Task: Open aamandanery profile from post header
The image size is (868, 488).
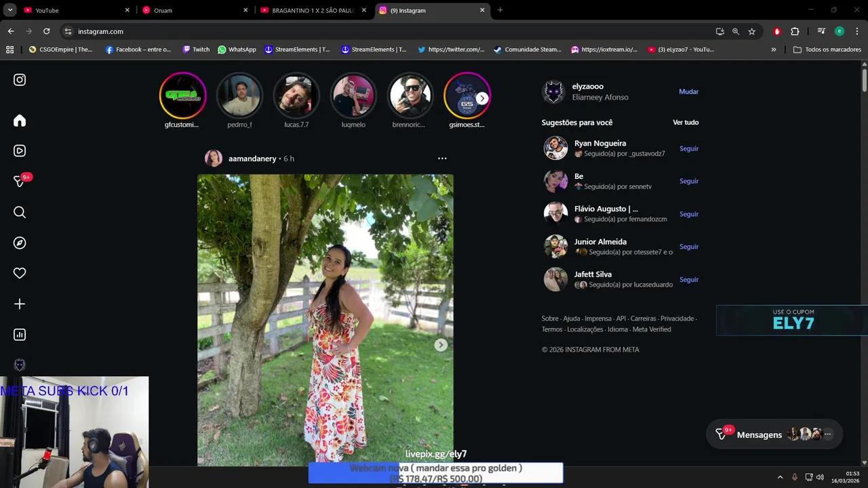Action: pos(252,159)
